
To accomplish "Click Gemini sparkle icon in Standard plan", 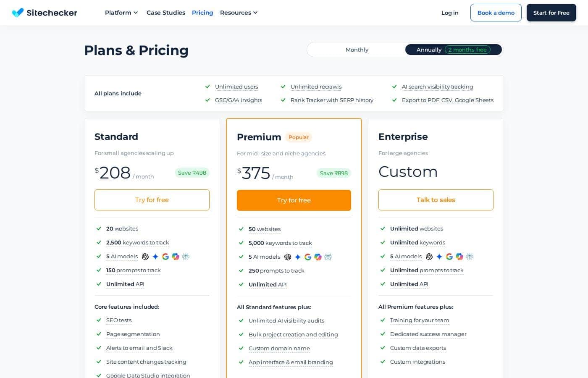I will (x=155, y=257).
